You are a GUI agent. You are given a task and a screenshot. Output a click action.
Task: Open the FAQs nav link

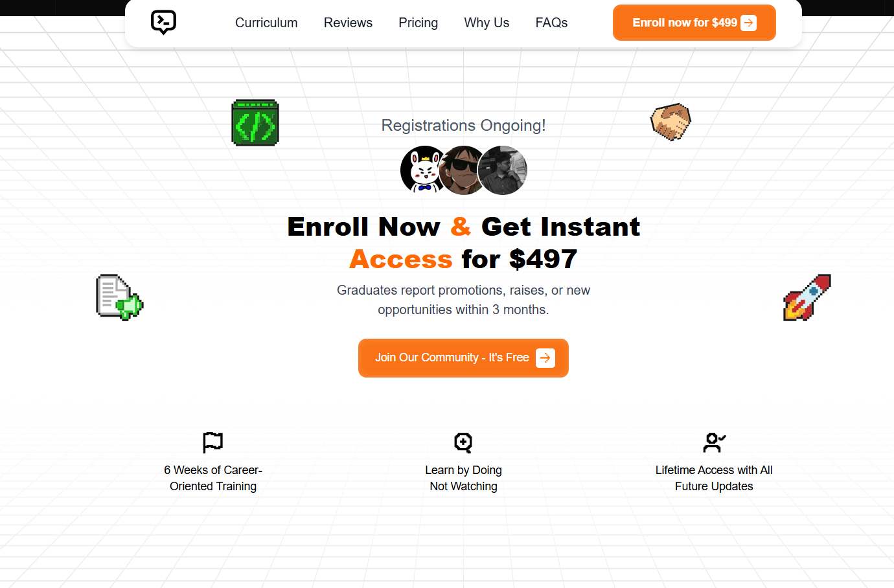click(x=551, y=23)
